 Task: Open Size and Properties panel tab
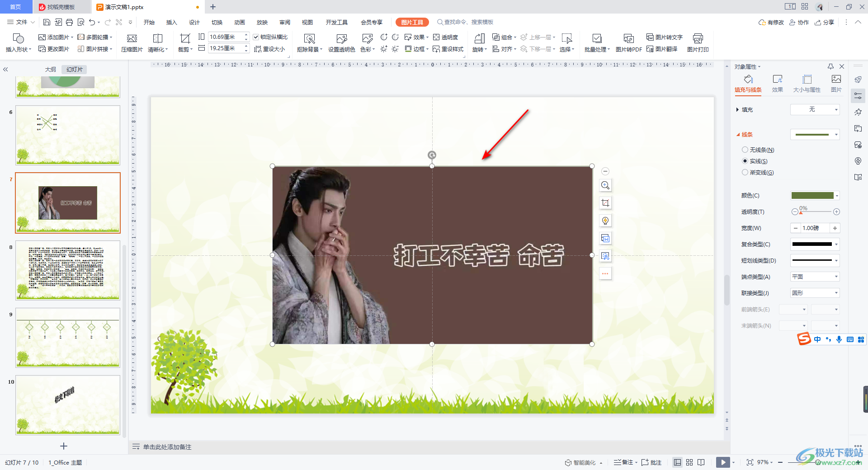[x=807, y=84]
